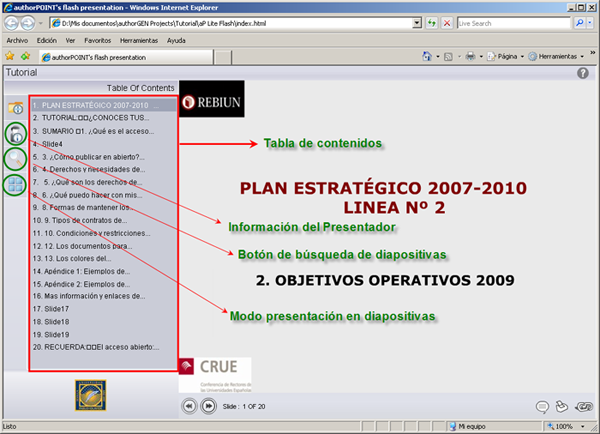Click the slide search magnifier icon

click(x=16, y=159)
